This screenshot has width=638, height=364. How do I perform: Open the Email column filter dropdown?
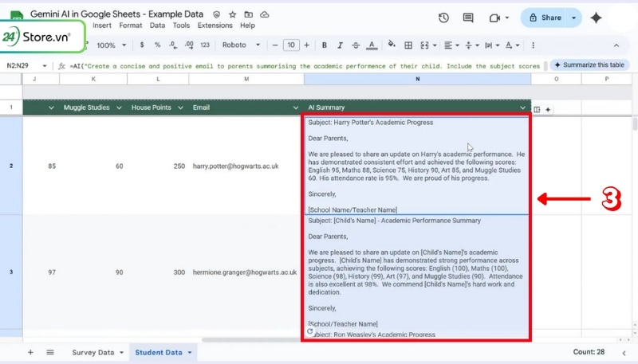click(297, 108)
